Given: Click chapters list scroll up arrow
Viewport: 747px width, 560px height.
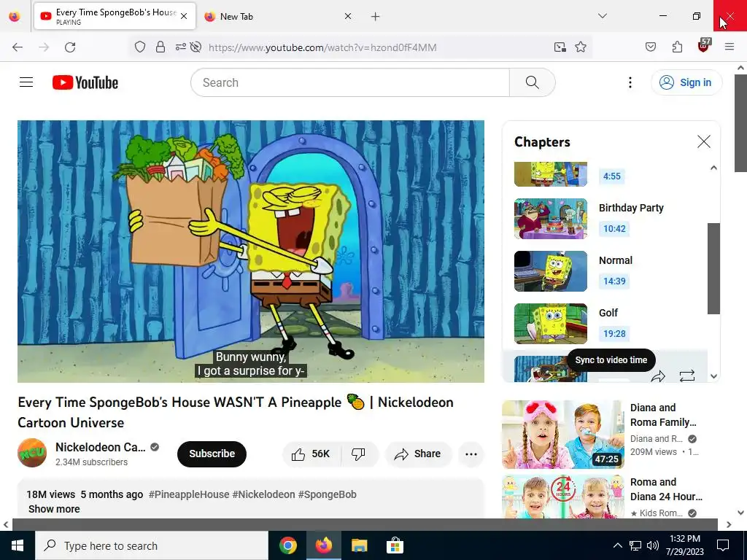Looking at the screenshot, I should 713,168.
